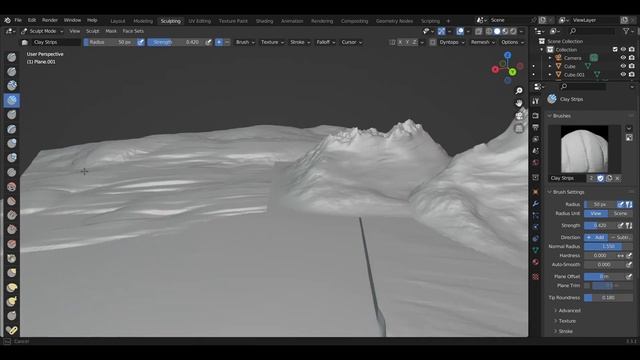
Task: Toggle viewport gizmos button
Action: pos(442,31)
